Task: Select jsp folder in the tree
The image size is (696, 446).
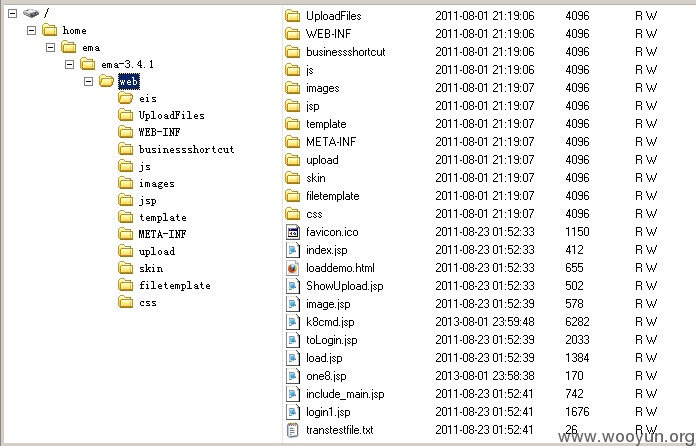Action: tap(147, 201)
